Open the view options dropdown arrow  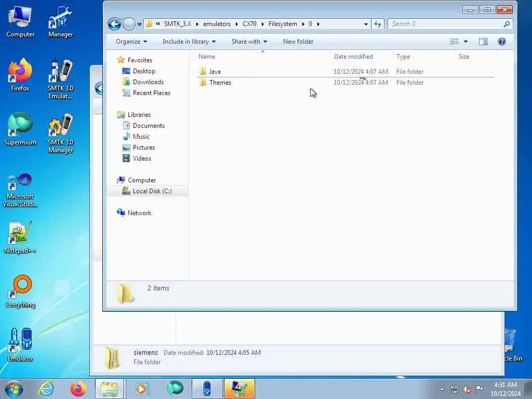coord(466,42)
